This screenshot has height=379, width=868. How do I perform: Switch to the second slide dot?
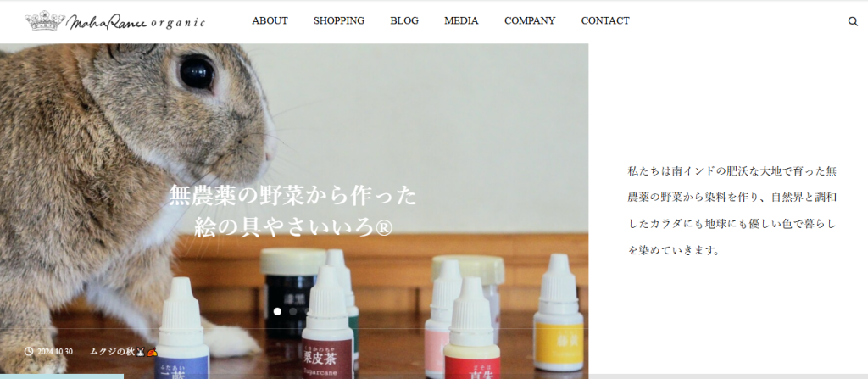coord(292,311)
